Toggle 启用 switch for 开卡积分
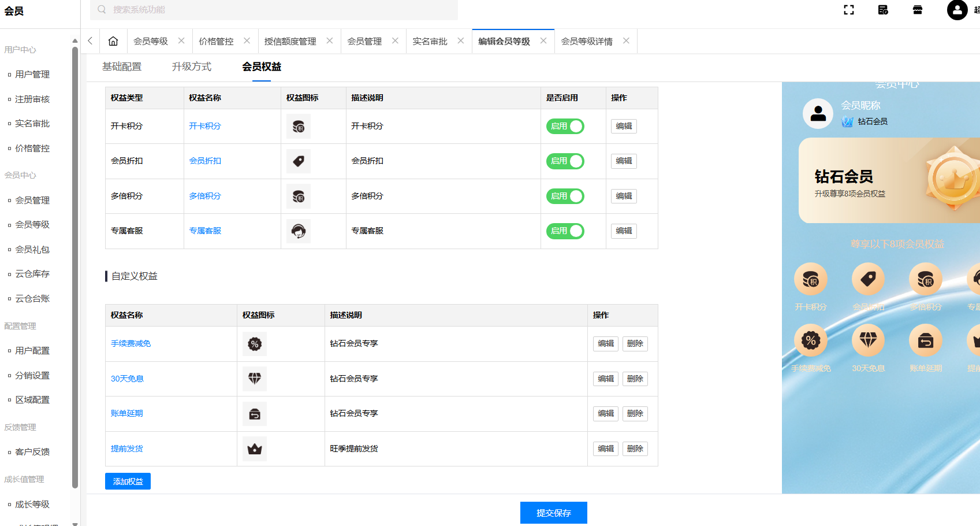 click(x=565, y=126)
